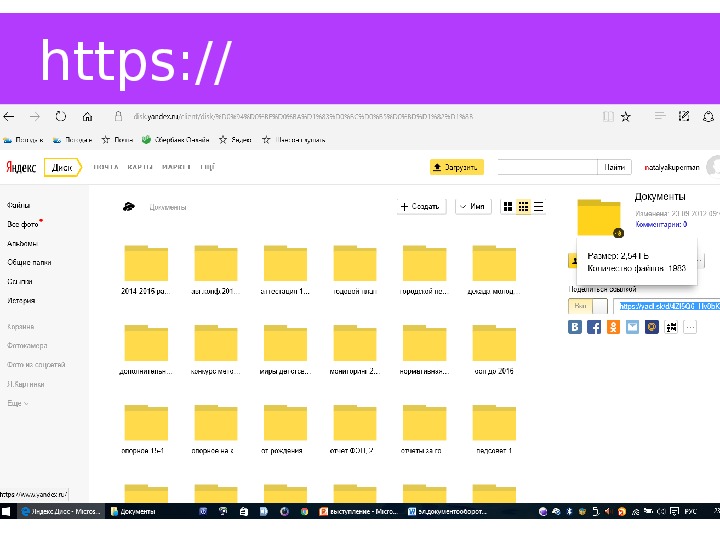This screenshot has height=540, width=720.
Task: Switch to PowerPoint выступление taskbar window
Action: click(x=359, y=511)
